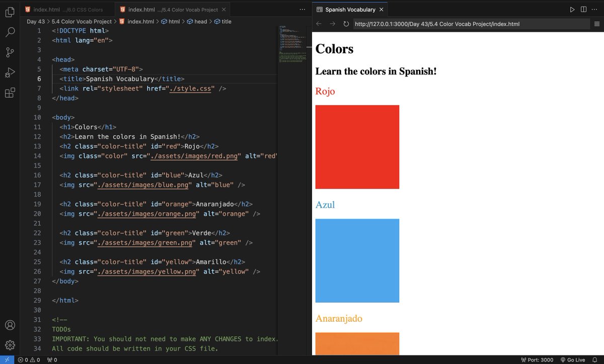Close the Spanish Vocabulary tab

[382, 10]
